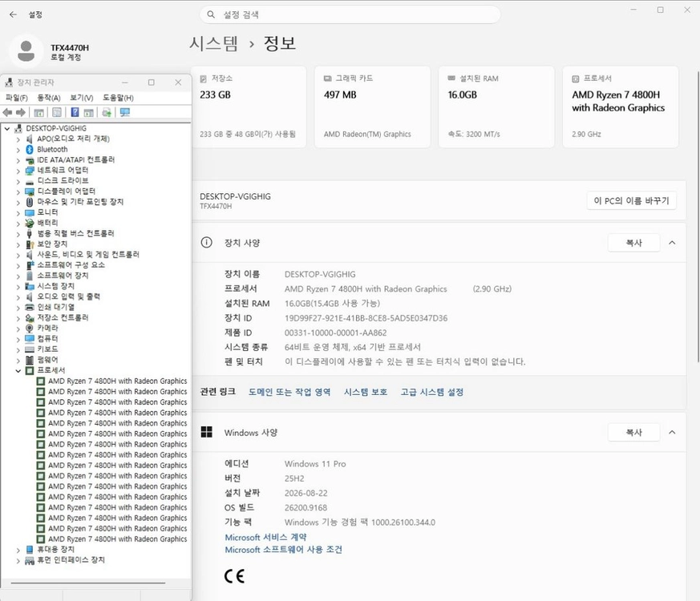The height and width of the screenshot is (601, 700).
Task: Expand the APO(오디오 처리 개체) node
Action: pyautogui.click(x=18, y=139)
